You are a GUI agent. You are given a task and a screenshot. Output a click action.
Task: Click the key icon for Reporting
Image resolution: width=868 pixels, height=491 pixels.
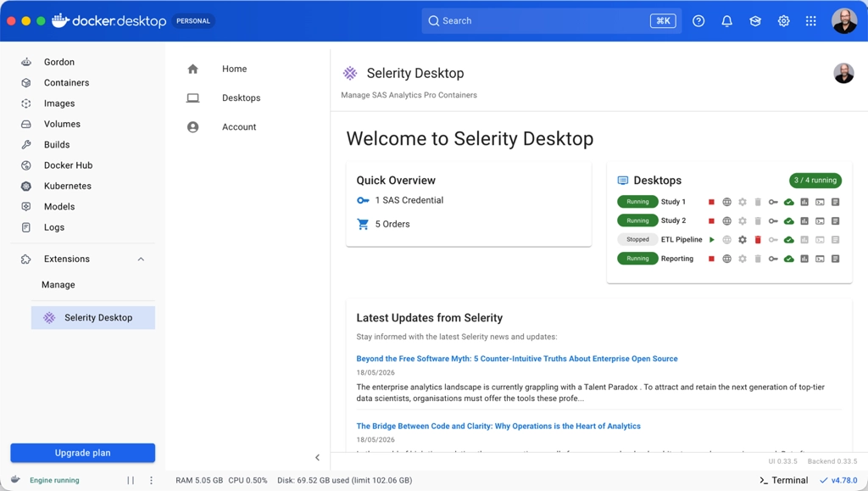tap(773, 259)
